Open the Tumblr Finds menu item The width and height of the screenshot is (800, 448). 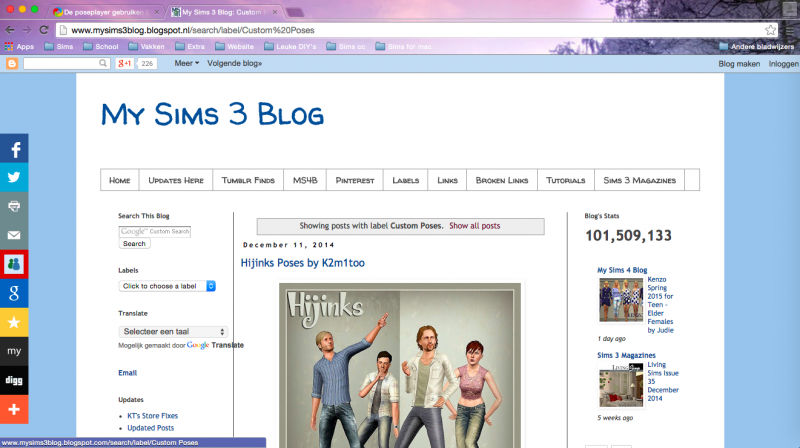tap(248, 180)
